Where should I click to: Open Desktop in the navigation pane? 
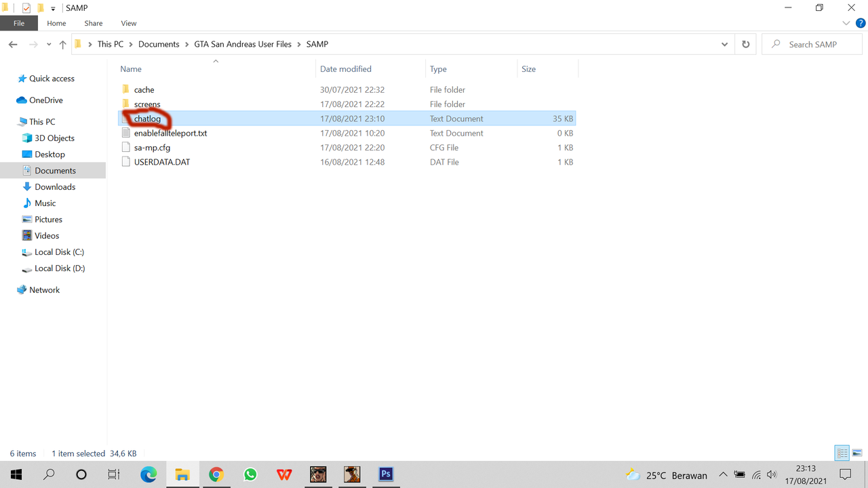[50, 155]
